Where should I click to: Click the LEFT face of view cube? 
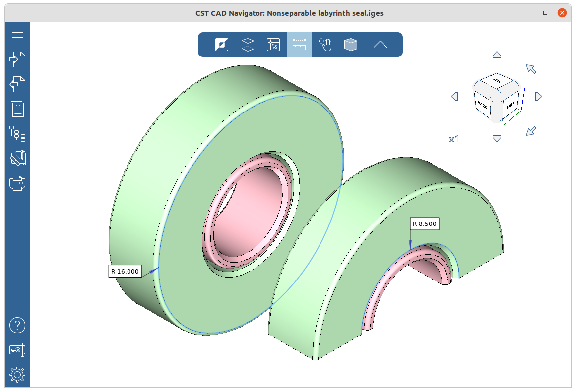[511, 106]
